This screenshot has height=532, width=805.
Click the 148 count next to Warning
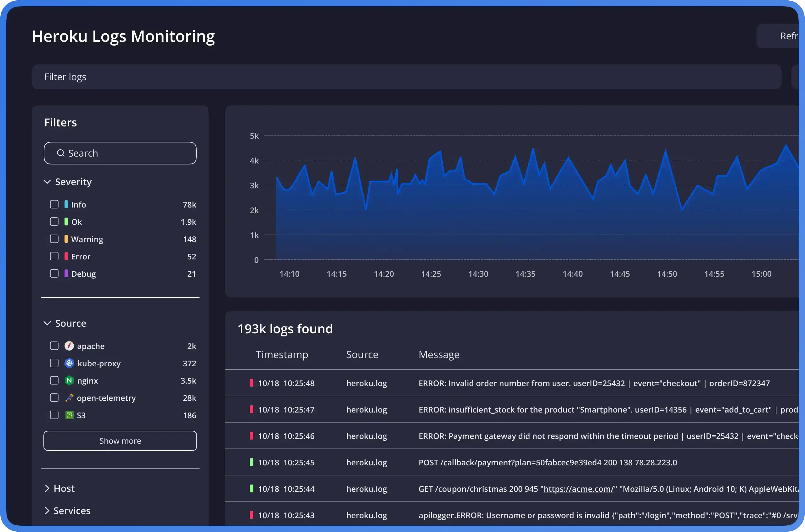point(189,239)
